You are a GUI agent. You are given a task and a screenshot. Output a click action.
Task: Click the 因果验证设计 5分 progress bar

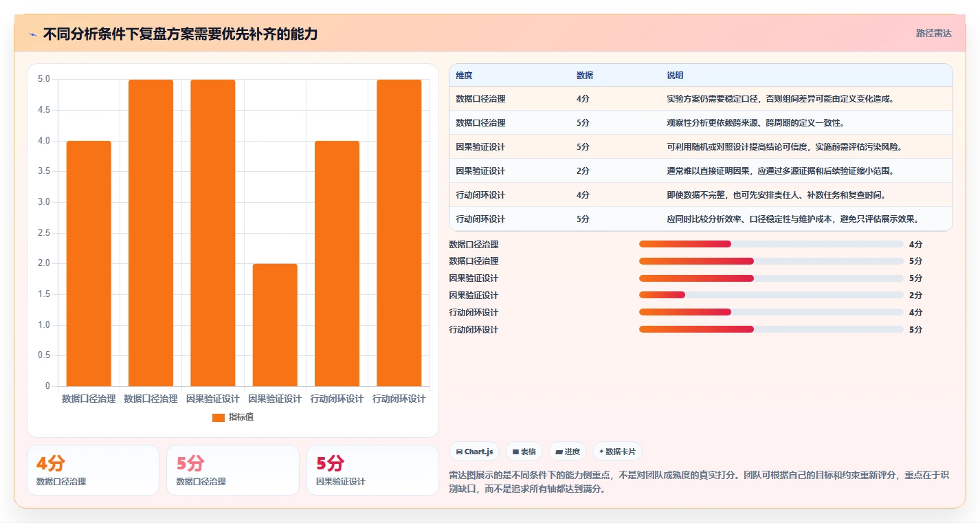(x=771, y=278)
